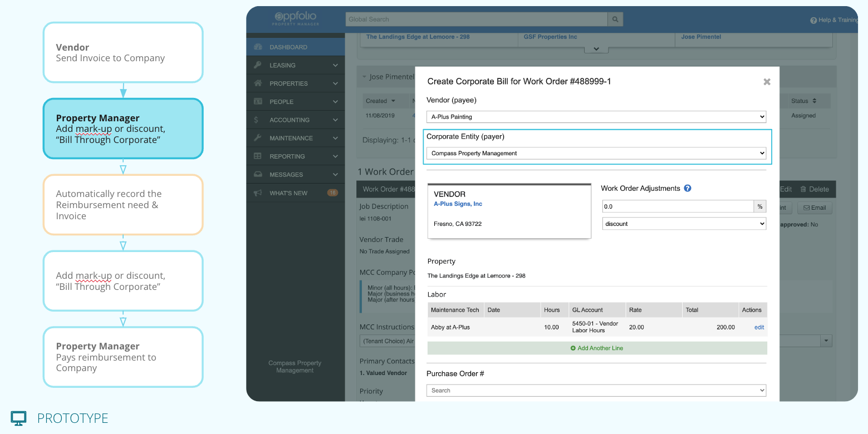Screen dimensions: 868x434
Task: Sort by the Status column
Action: click(804, 101)
